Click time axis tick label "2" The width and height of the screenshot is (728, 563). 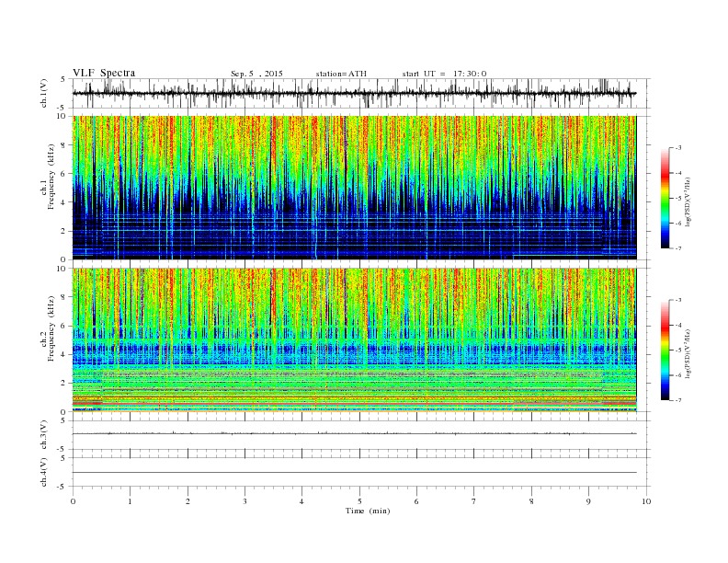(188, 501)
